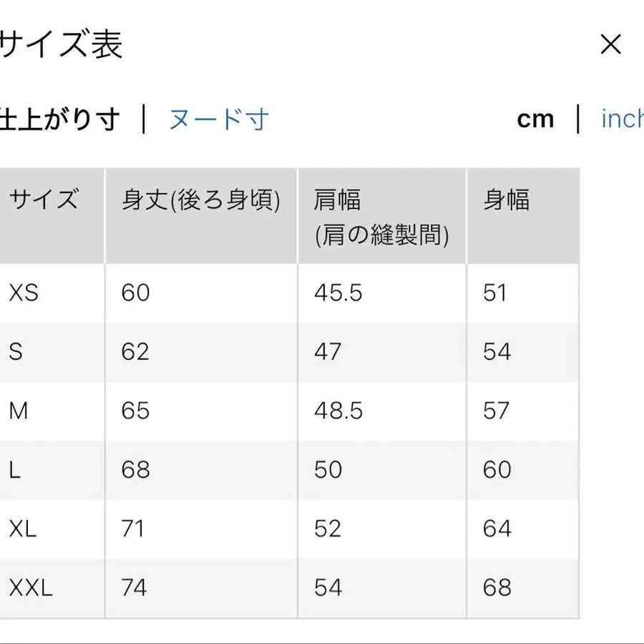Select the cm unit option

pos(535,119)
